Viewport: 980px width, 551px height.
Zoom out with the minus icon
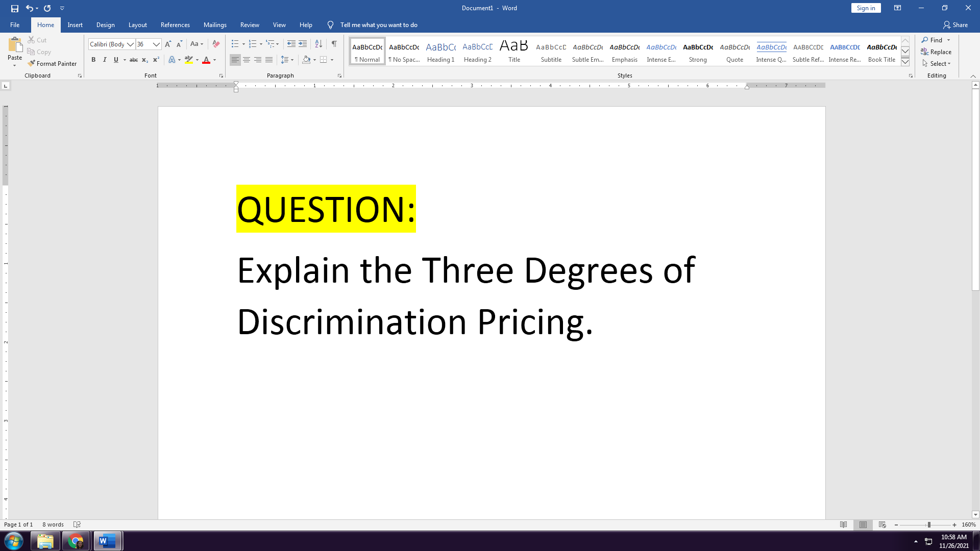(896, 525)
